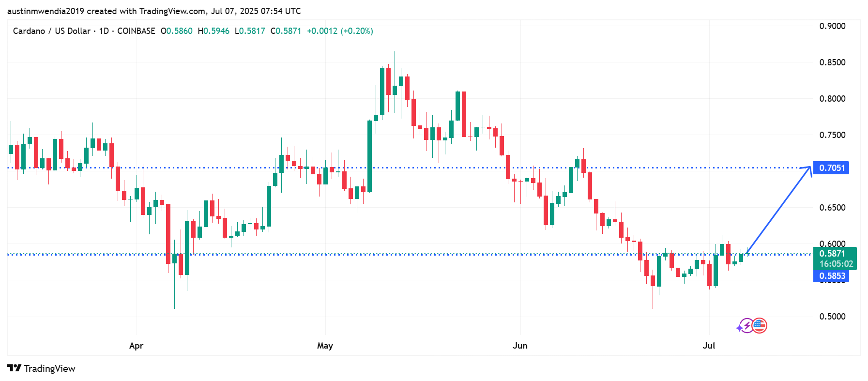Click the Cardano / US Dollar symbol title
Screen dimensions: 868x381
(x=52, y=31)
